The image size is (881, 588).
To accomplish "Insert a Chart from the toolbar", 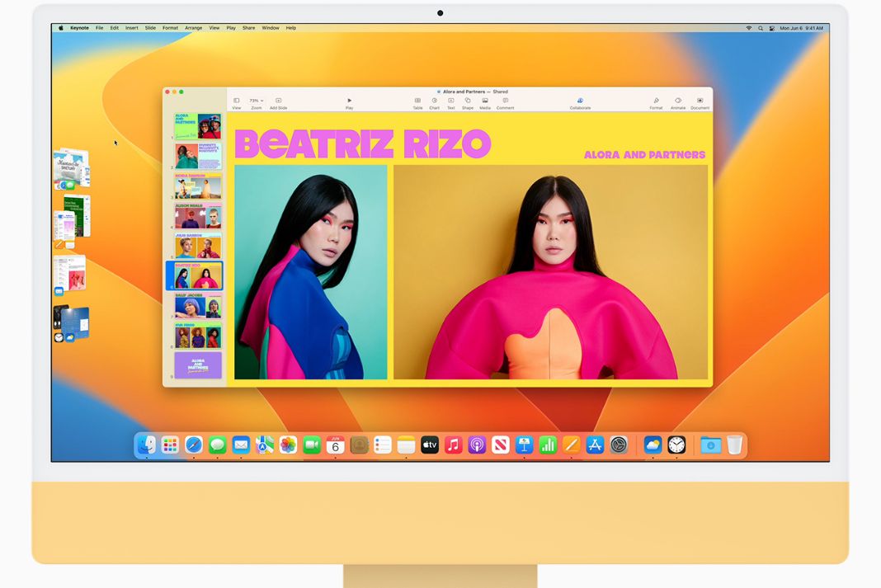I will [434, 101].
